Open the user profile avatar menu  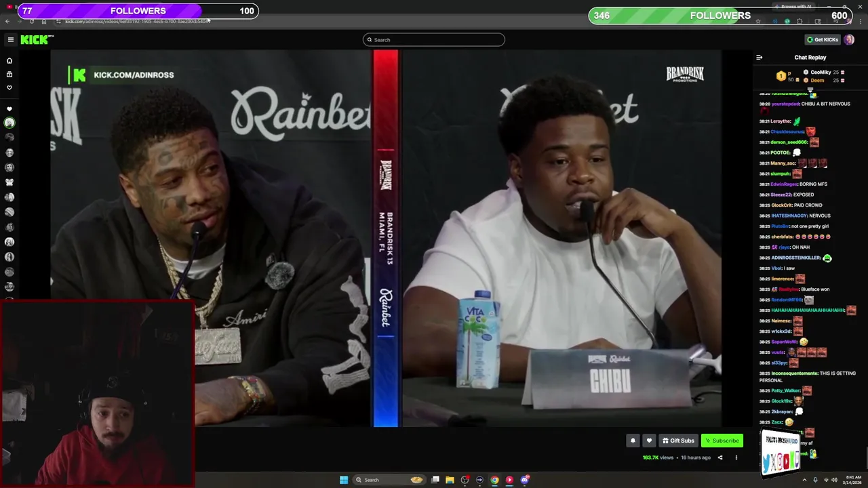pyautogui.click(x=849, y=40)
